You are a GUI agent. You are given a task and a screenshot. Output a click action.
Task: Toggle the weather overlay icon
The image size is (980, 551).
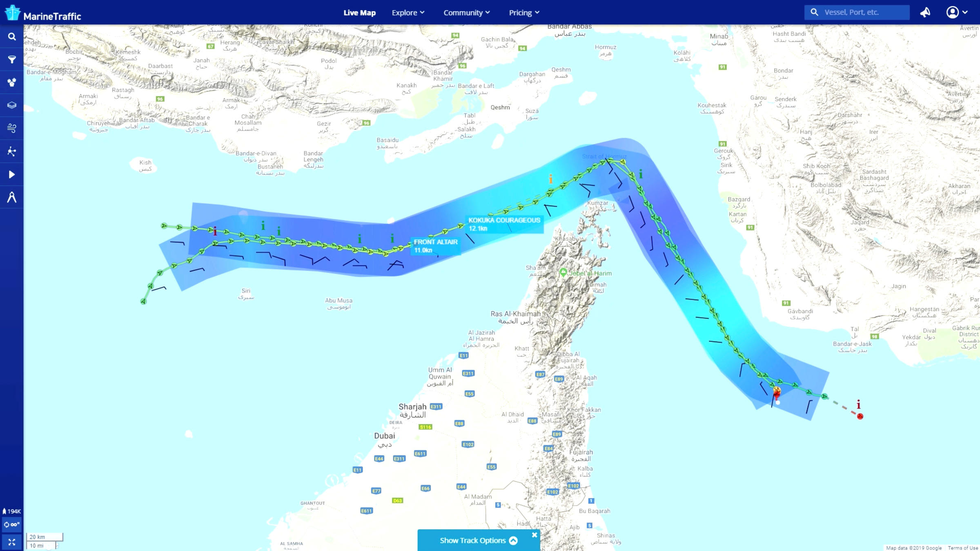point(11,128)
